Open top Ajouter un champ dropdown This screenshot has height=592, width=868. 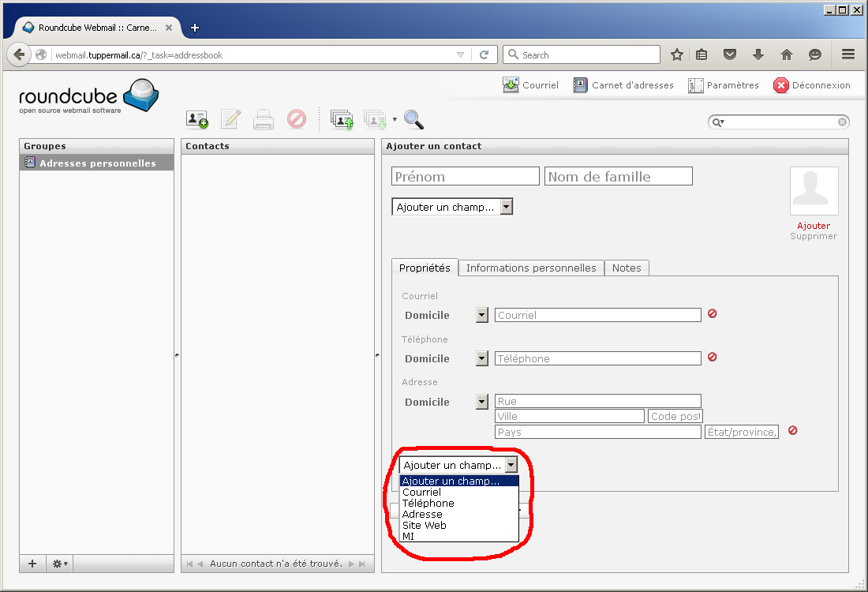(452, 207)
